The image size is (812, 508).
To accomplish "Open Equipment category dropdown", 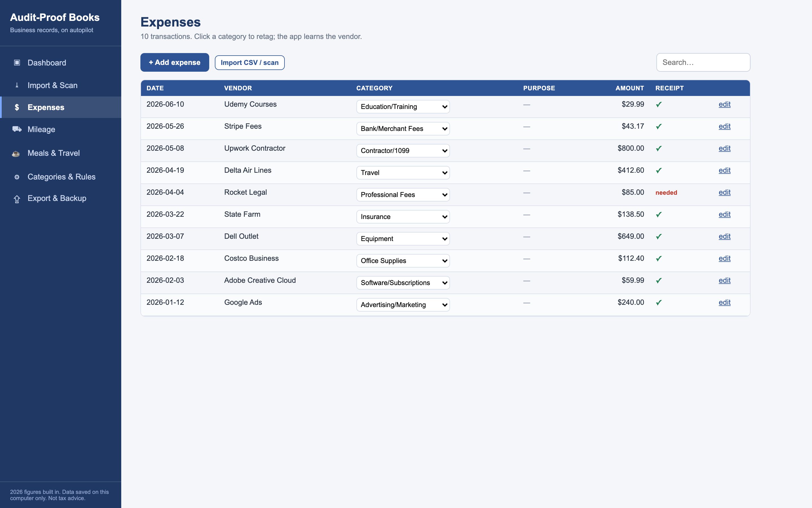I will [403, 238].
